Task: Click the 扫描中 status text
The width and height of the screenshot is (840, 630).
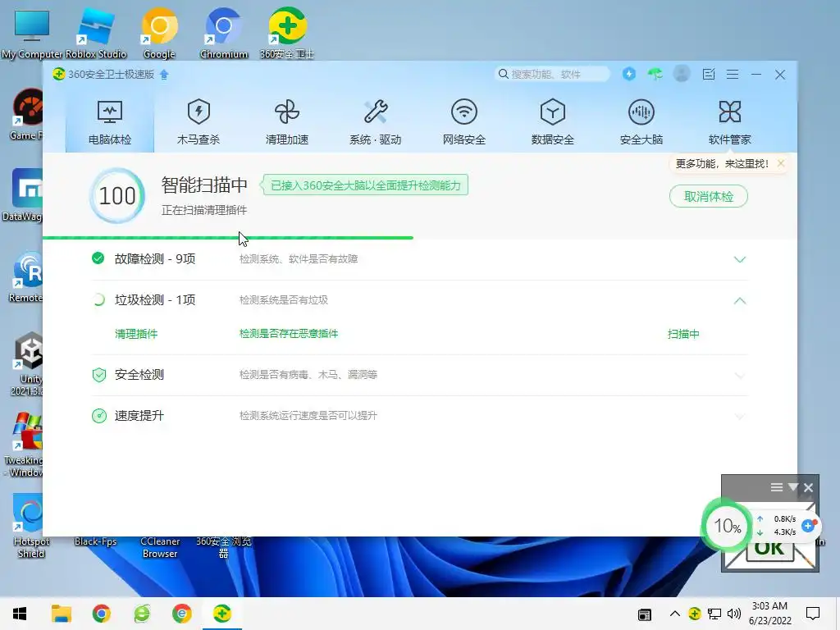Action: (x=683, y=335)
